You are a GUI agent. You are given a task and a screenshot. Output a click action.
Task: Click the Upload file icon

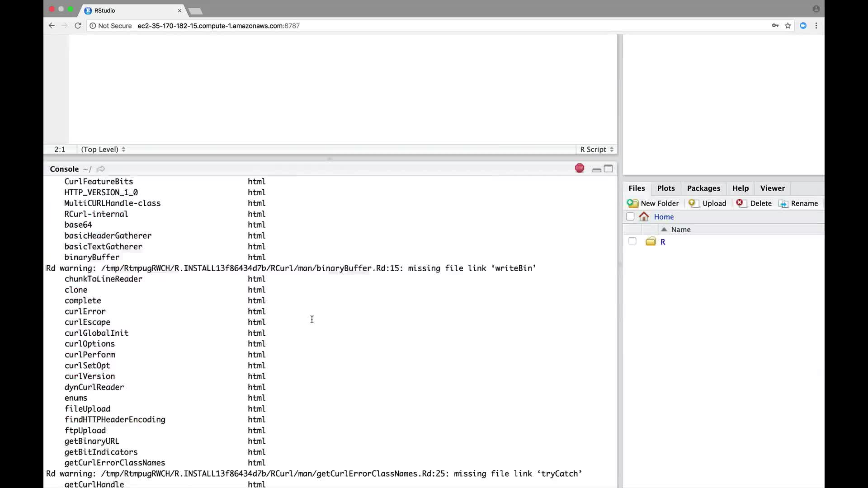693,203
